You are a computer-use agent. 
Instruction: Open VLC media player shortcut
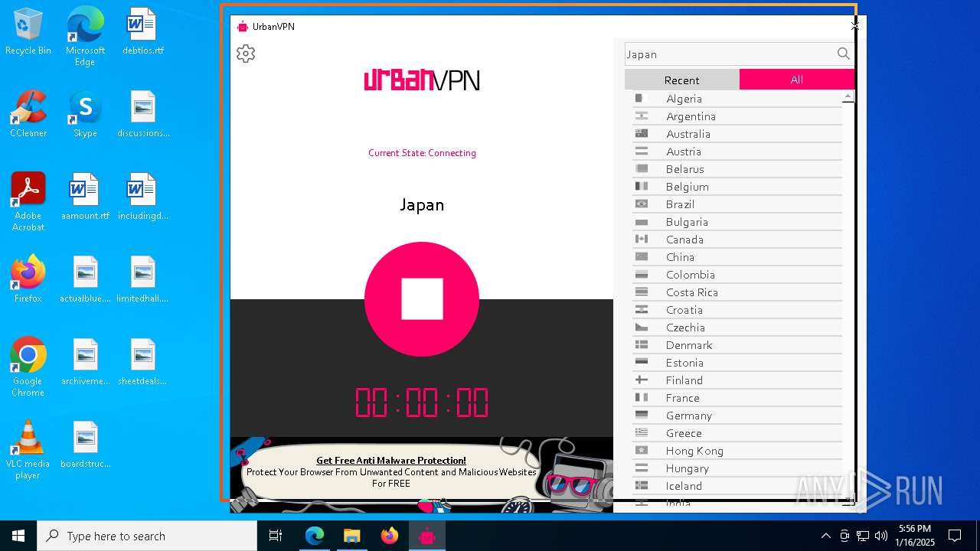(28, 450)
